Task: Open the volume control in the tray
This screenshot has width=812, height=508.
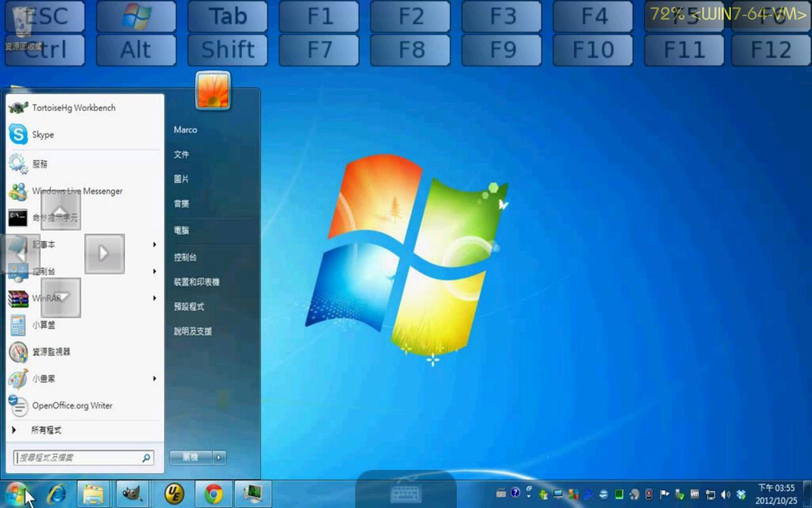Action: pyautogui.click(x=724, y=493)
